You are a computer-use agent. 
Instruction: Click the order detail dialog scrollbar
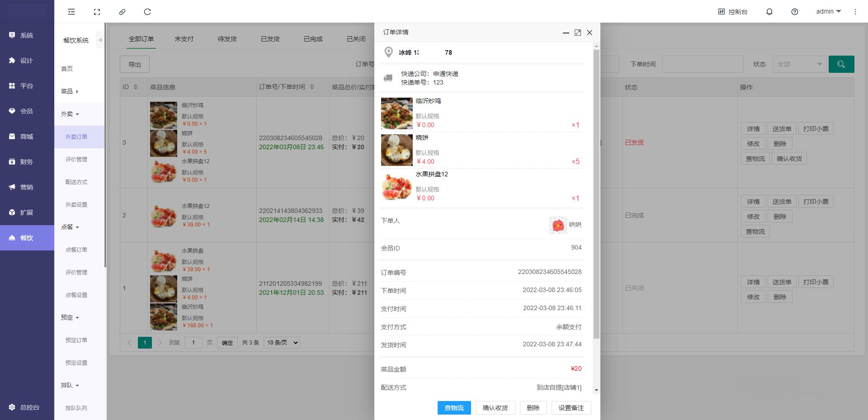click(596, 194)
